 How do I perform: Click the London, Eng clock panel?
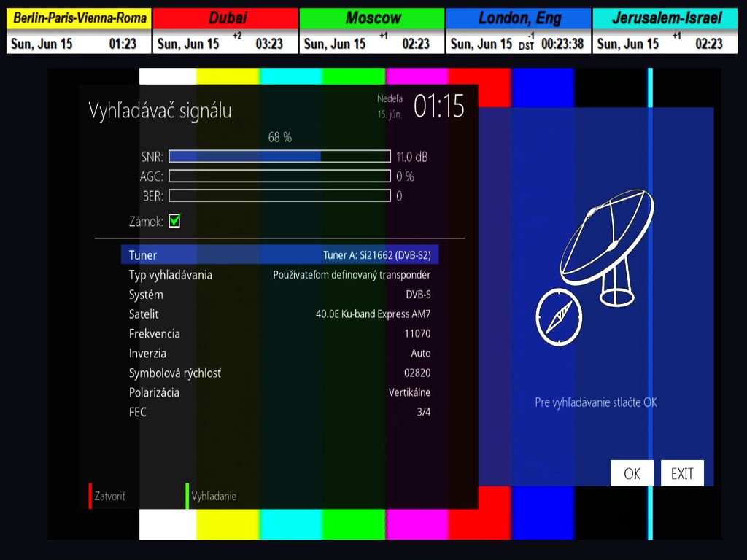point(518,31)
